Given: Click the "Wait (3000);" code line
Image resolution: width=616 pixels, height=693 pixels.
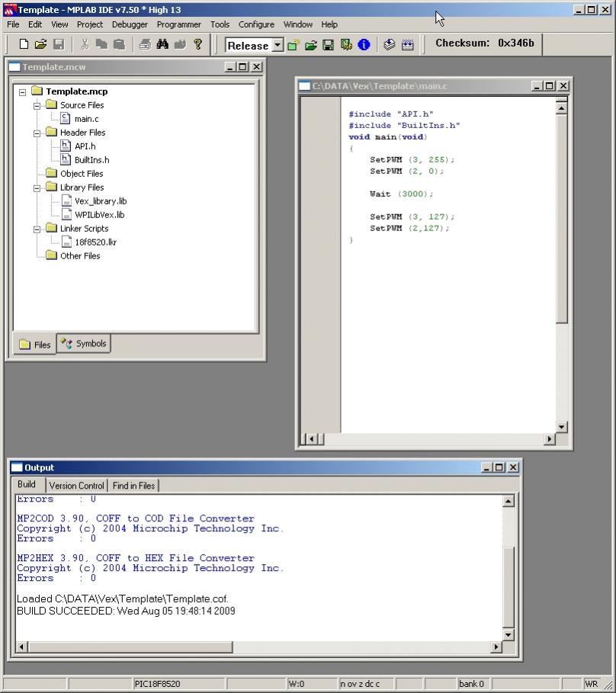Looking at the screenshot, I should click(401, 194).
